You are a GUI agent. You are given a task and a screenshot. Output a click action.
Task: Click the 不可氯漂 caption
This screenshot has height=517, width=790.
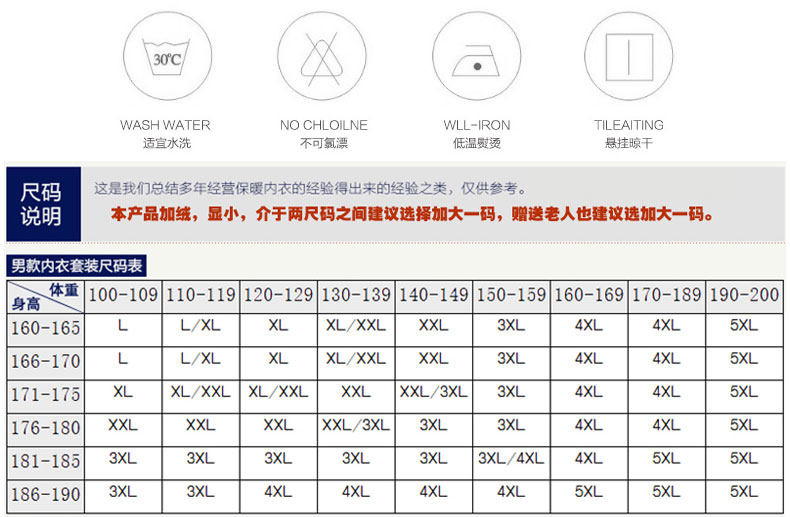(324, 143)
